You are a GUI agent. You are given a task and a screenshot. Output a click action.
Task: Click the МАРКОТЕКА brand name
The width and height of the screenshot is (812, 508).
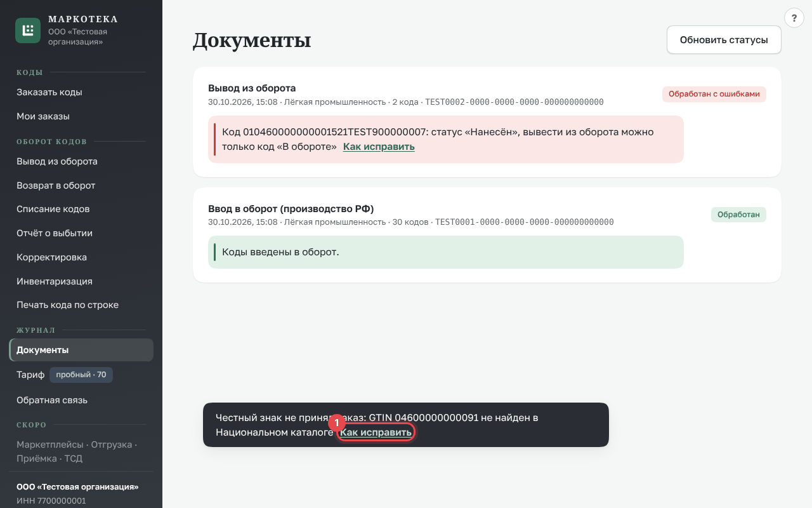coord(83,19)
